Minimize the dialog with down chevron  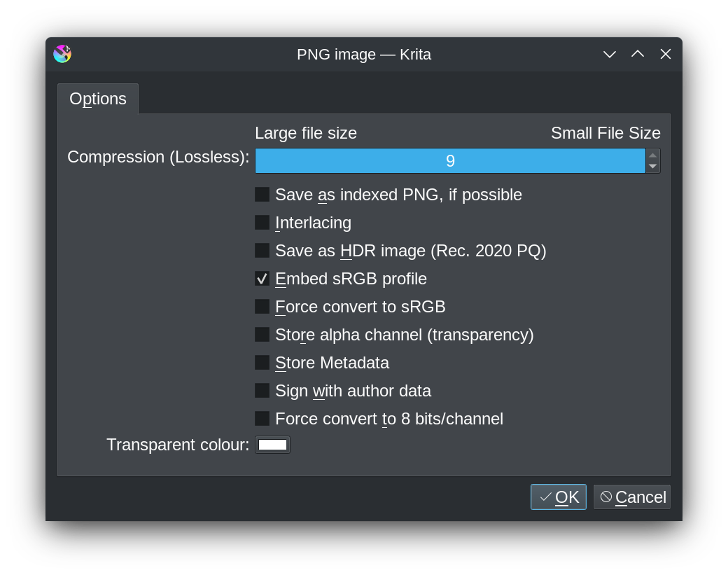(x=610, y=55)
